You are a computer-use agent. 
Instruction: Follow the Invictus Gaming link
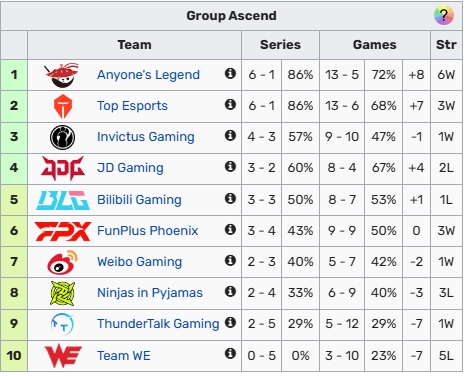[x=146, y=137]
